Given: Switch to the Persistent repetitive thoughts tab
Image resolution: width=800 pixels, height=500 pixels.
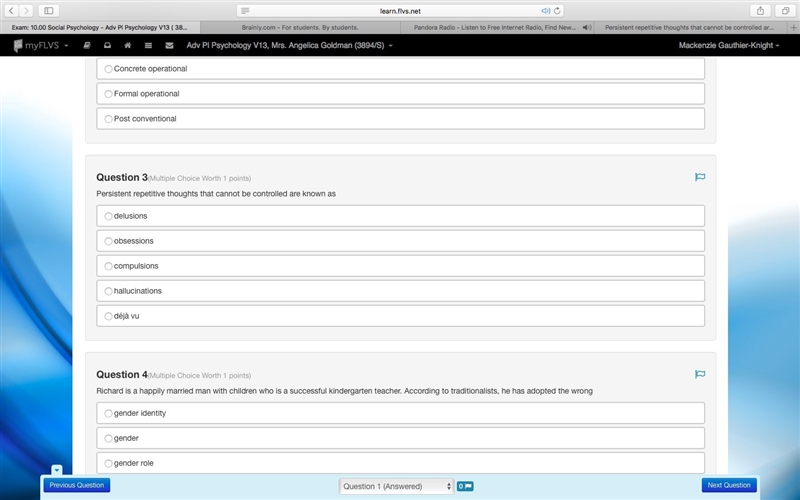Looking at the screenshot, I should coord(689,28).
